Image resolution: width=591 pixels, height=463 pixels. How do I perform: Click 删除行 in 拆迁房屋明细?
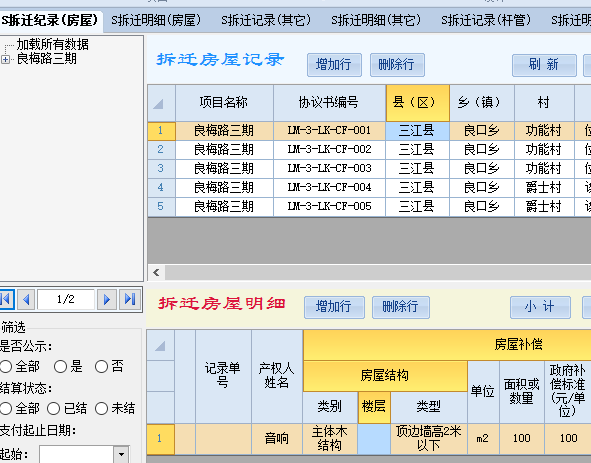[401, 307]
